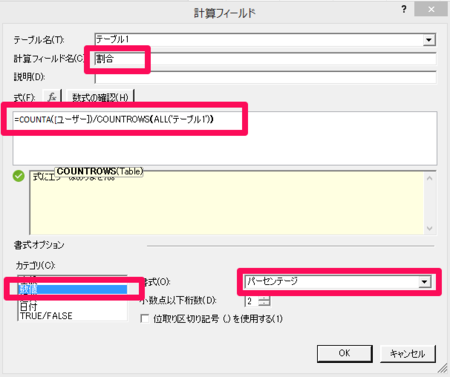Click the 数式の確認 check formula button

[100, 97]
